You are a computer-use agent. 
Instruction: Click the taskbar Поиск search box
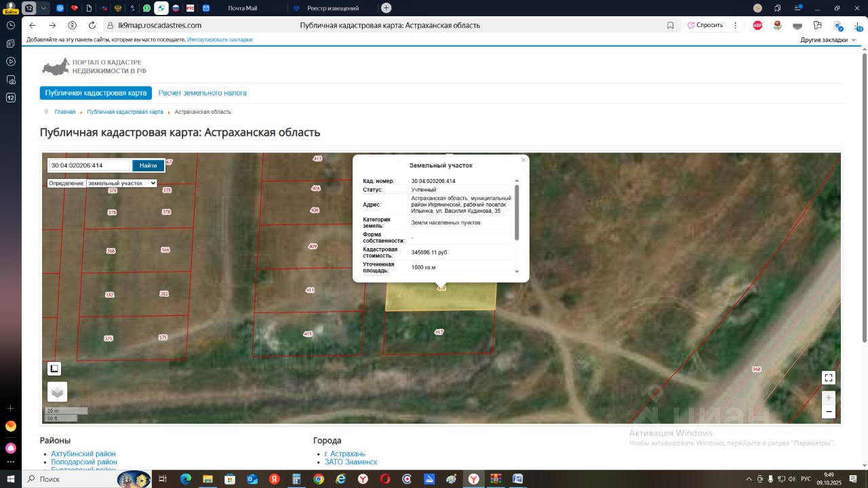click(87, 479)
